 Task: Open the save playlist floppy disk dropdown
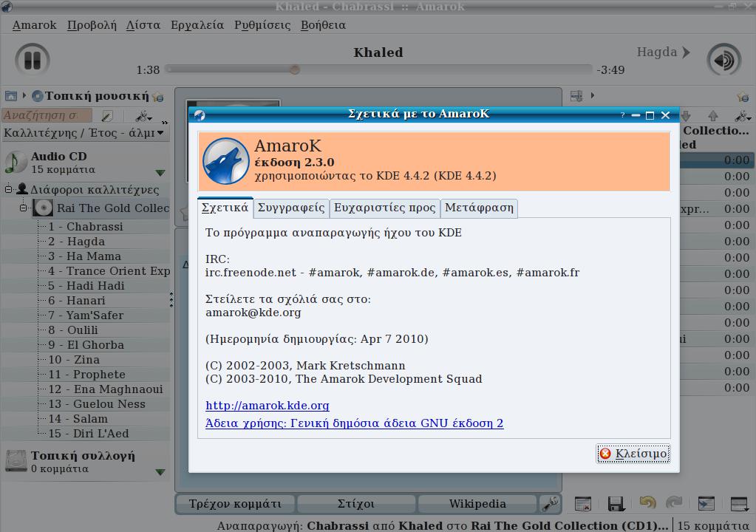click(616, 504)
